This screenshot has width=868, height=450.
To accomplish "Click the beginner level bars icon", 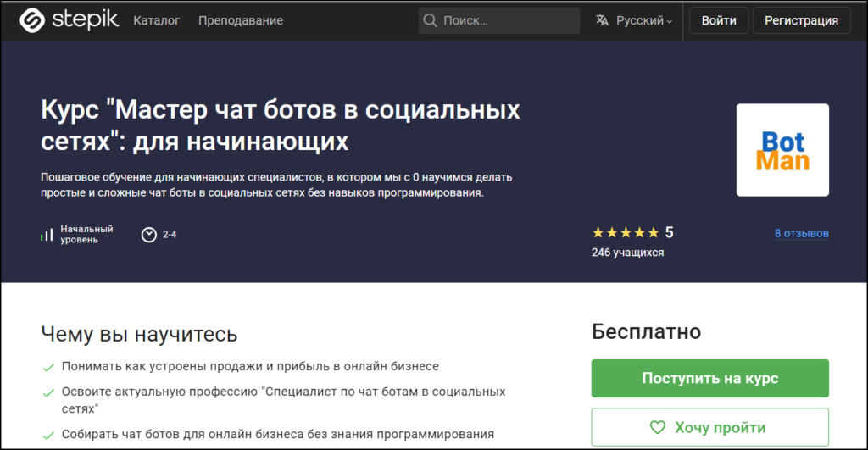I will [47, 235].
